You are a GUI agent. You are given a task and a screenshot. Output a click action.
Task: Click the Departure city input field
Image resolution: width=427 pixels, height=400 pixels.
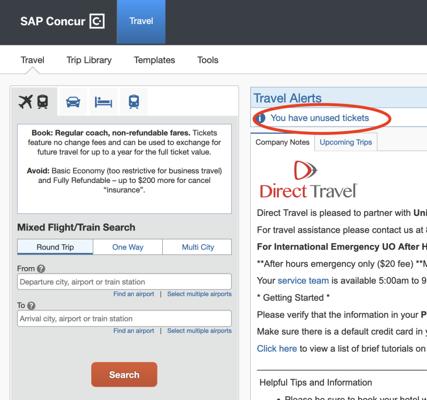click(124, 282)
